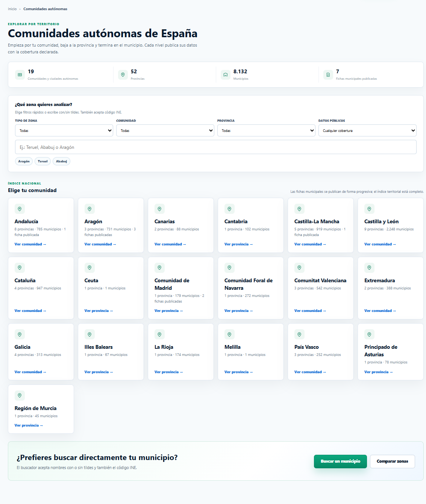Image resolution: width=426 pixels, height=504 pixels.
Task: Open Ver provincia link for Cantabria
Action: (x=239, y=244)
